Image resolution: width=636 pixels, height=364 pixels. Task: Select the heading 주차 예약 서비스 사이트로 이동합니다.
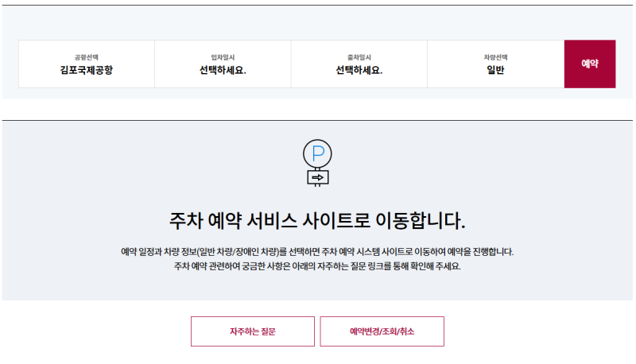317,221
